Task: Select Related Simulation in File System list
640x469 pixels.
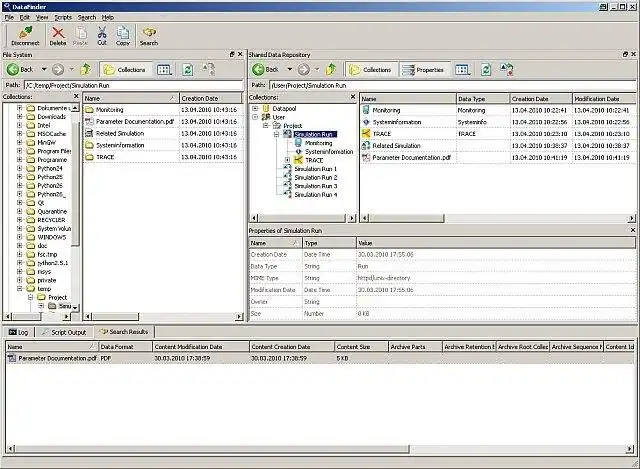Action: (120, 133)
